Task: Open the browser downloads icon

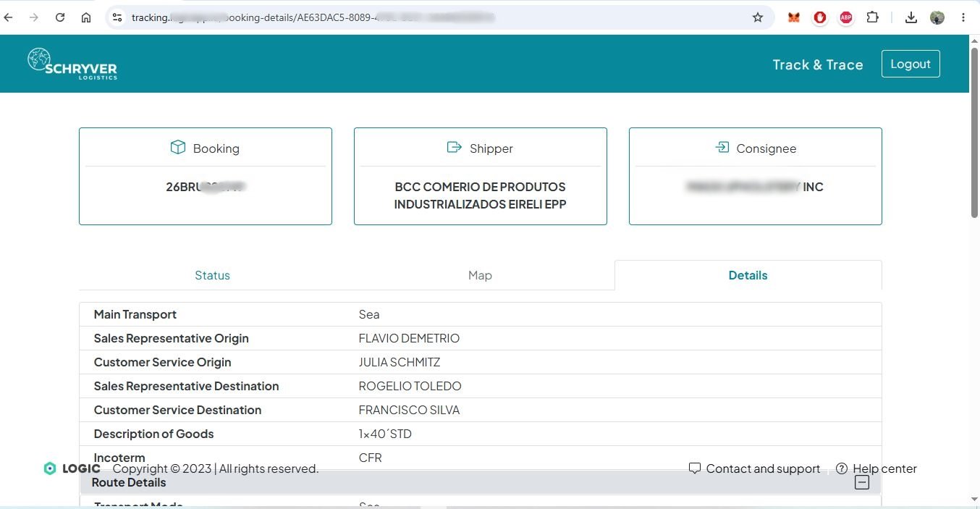Action: pyautogui.click(x=911, y=17)
